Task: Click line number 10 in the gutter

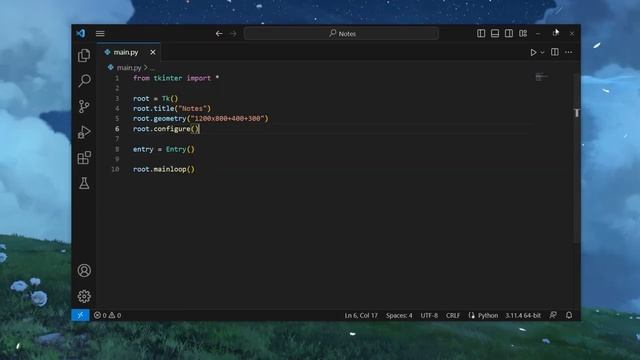Action: click(116, 169)
